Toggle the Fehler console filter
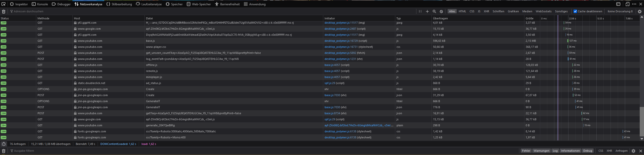The height and width of the screenshot is (155, 644). [526, 151]
